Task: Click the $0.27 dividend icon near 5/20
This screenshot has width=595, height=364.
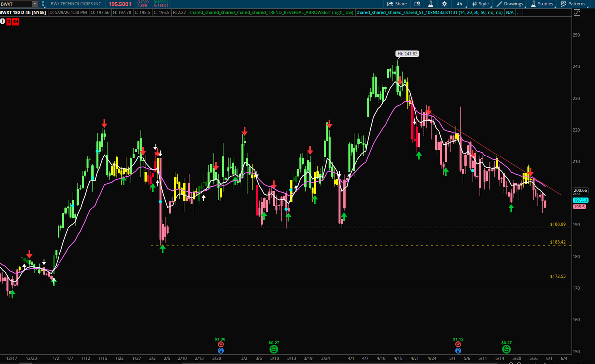Action: [x=506, y=349]
